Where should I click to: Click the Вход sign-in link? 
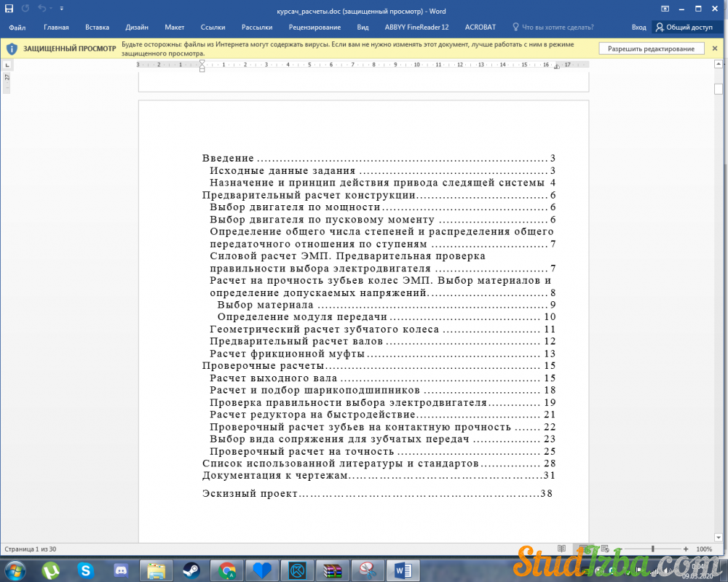coord(639,28)
